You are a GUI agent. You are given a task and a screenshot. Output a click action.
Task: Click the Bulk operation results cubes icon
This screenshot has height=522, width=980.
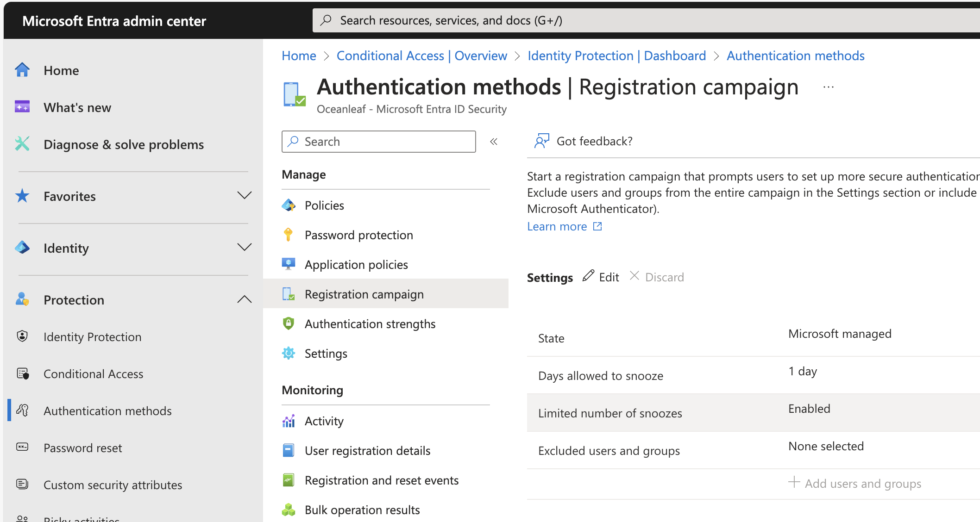[288, 510]
